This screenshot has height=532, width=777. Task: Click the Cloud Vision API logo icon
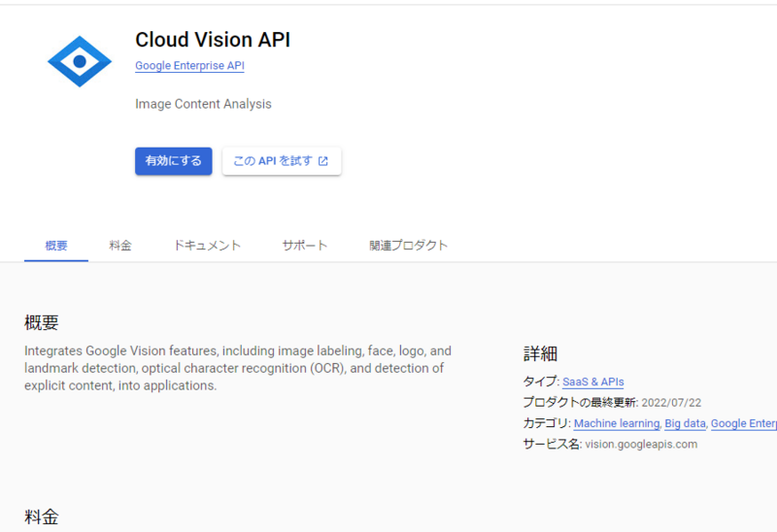pyautogui.click(x=80, y=61)
